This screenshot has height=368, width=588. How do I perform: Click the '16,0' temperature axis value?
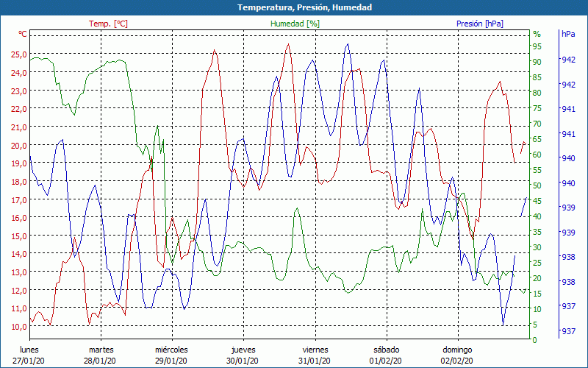[19, 218]
